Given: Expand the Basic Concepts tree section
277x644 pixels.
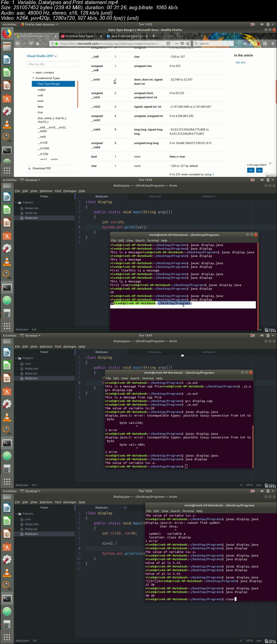Looking at the screenshot, I should pyautogui.click(x=33, y=73).
